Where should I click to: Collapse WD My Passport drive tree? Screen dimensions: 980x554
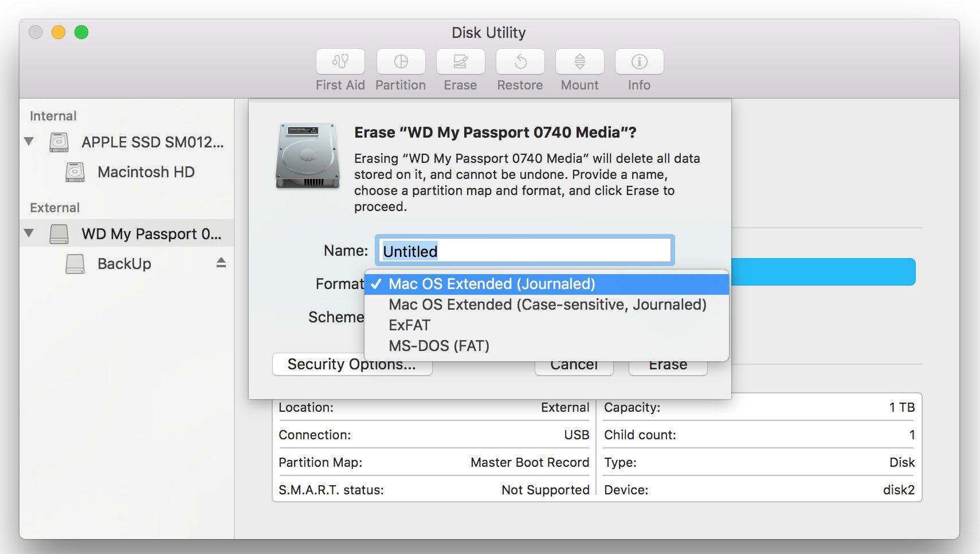(x=28, y=233)
